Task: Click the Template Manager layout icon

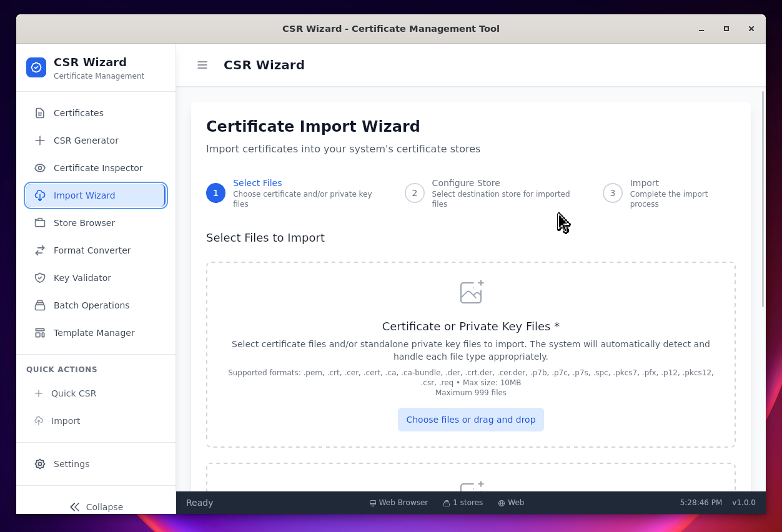Action: click(40, 333)
